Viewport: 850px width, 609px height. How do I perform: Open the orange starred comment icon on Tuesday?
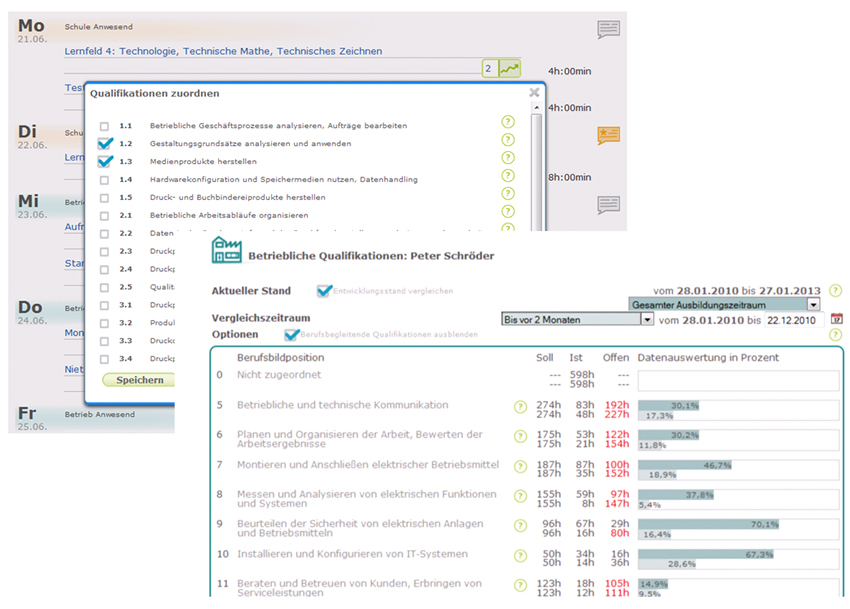(x=608, y=134)
